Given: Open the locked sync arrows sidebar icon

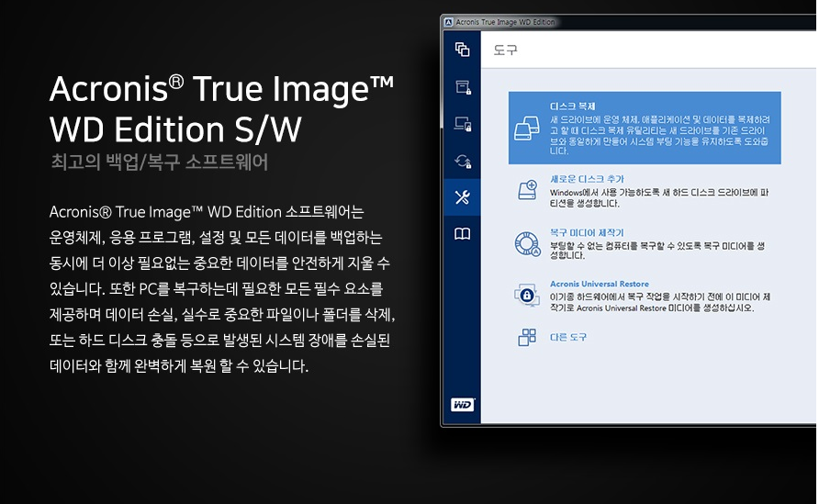Looking at the screenshot, I should (x=463, y=161).
